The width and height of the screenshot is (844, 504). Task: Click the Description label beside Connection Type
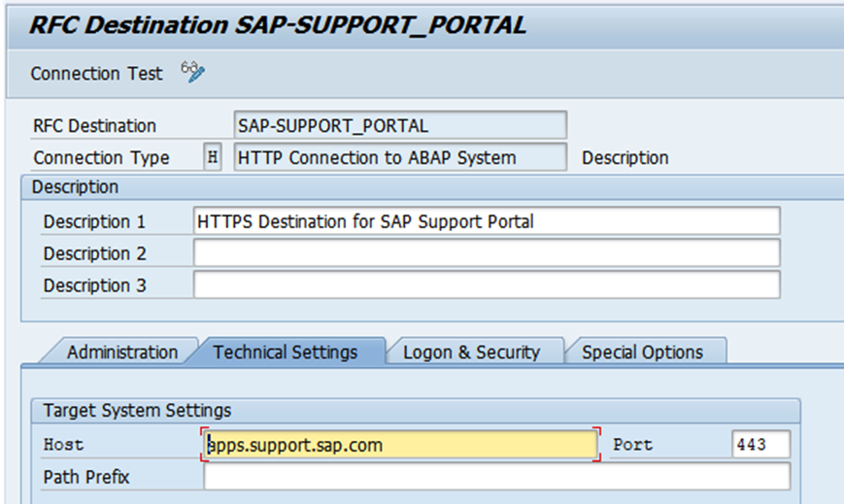point(625,157)
